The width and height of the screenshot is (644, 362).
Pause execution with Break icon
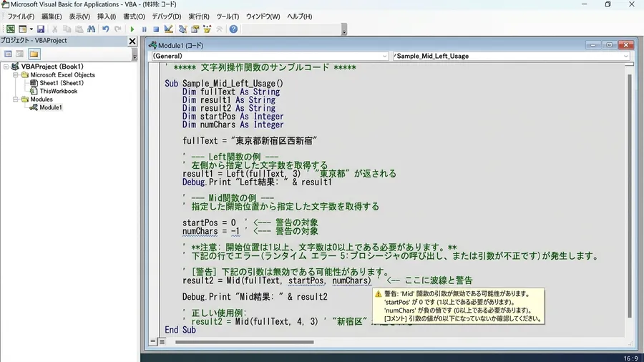coord(144,29)
